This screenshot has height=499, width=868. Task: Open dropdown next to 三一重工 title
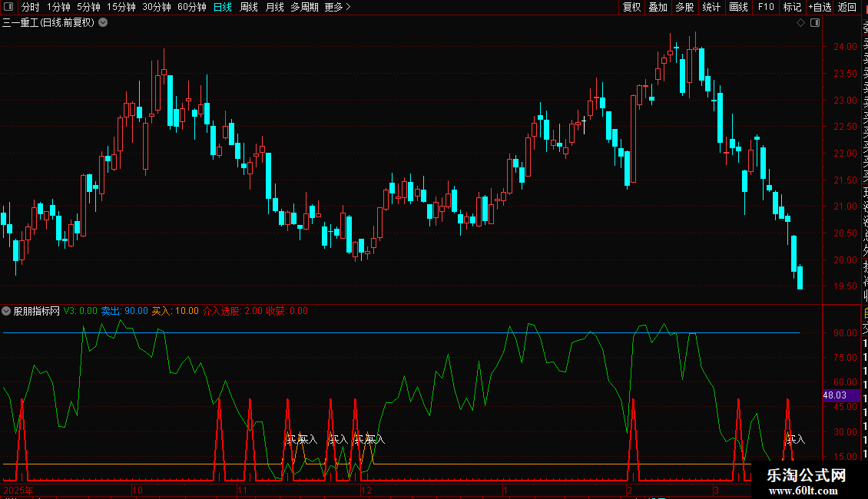103,23
